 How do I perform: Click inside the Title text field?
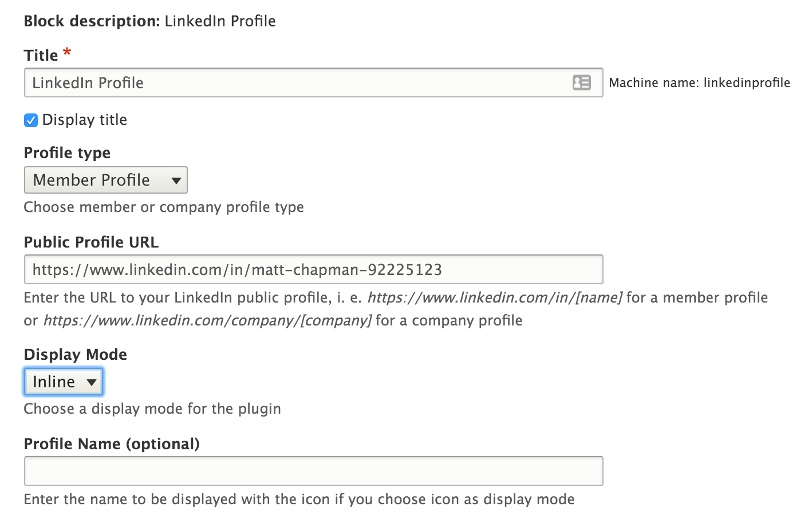[x=286, y=83]
